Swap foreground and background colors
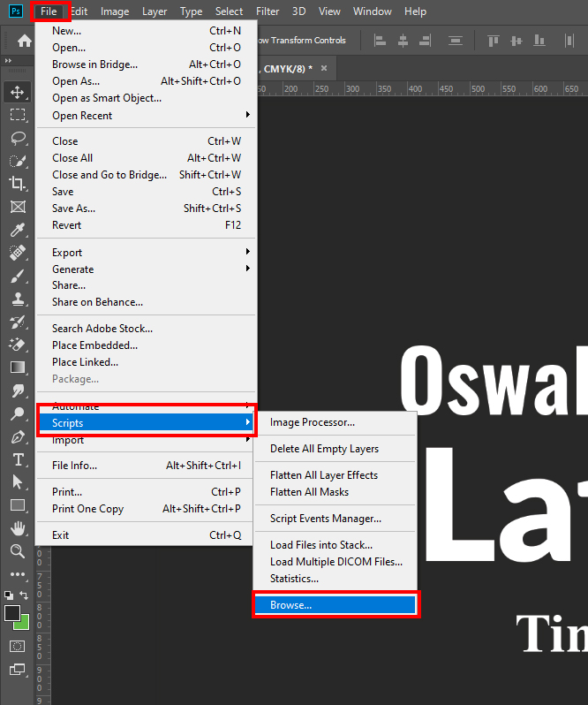 coord(24,595)
